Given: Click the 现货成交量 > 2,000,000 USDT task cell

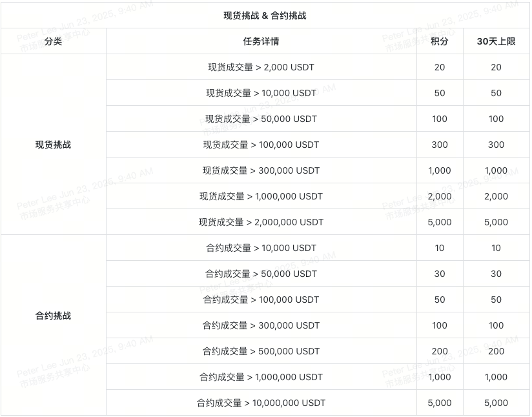Looking at the screenshot, I should point(261,222).
